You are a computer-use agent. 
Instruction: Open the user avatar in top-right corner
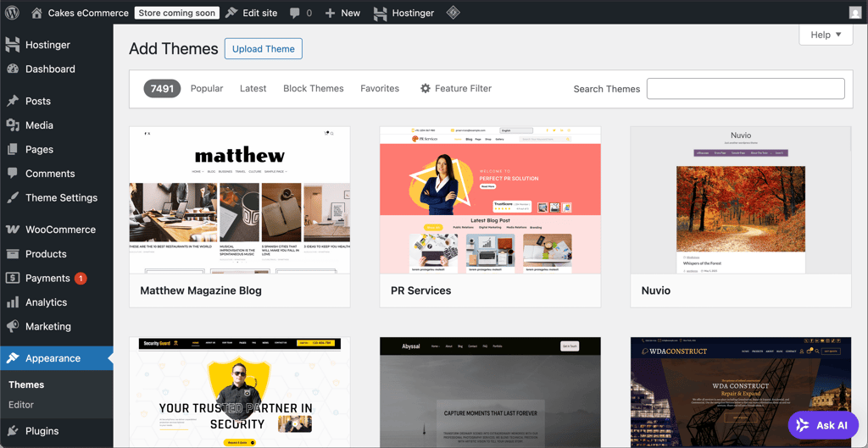[855, 13]
